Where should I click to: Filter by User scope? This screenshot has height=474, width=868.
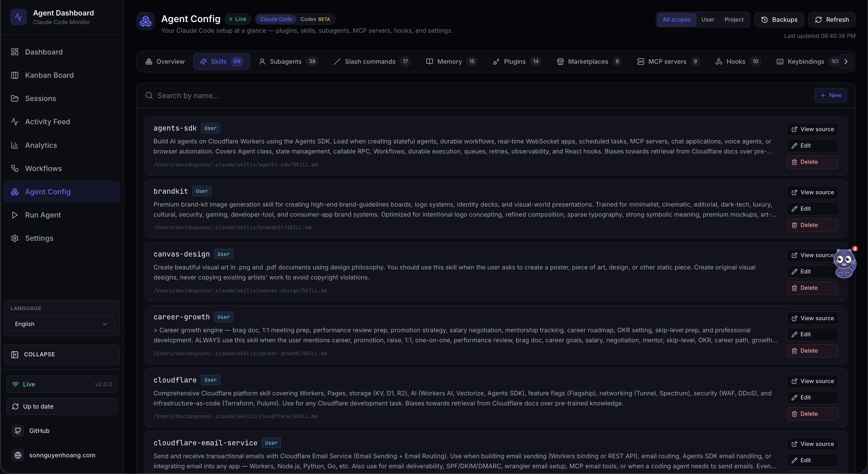pyautogui.click(x=708, y=20)
